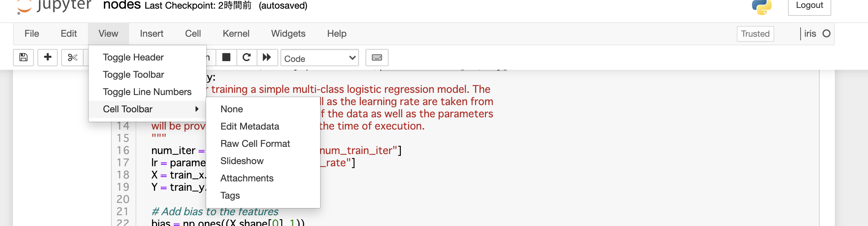868x226 pixels.
Task: Click the Trusted notebook button
Action: (x=755, y=34)
